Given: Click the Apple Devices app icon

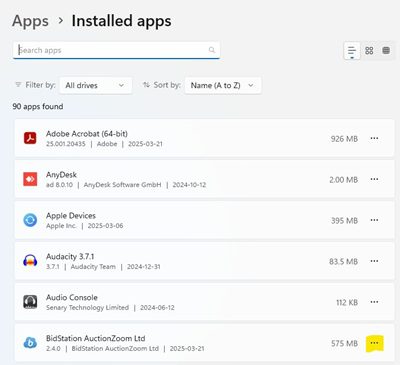Looking at the screenshot, I should pos(30,220).
